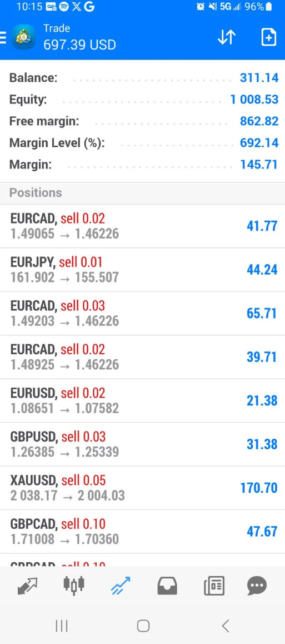Tap the GBPCAD position with 47.67 profit
This screenshot has height=644, width=285.
point(142,532)
